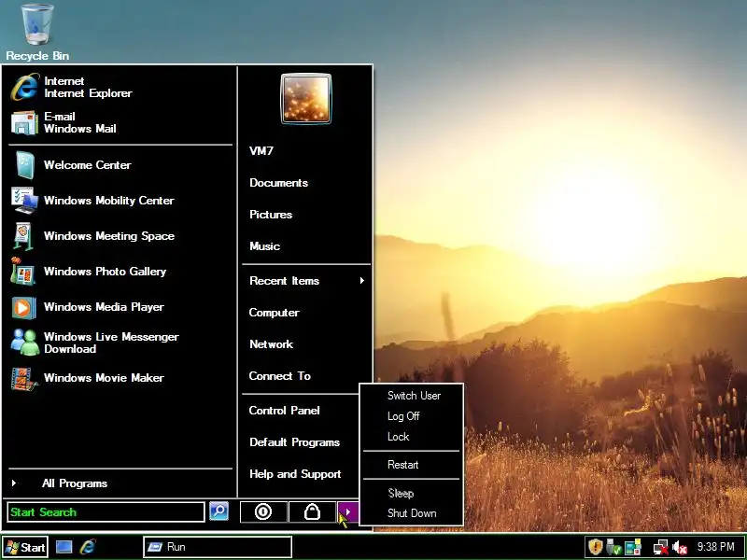Click the multicolored squares tray icon beside the clock

(633, 547)
